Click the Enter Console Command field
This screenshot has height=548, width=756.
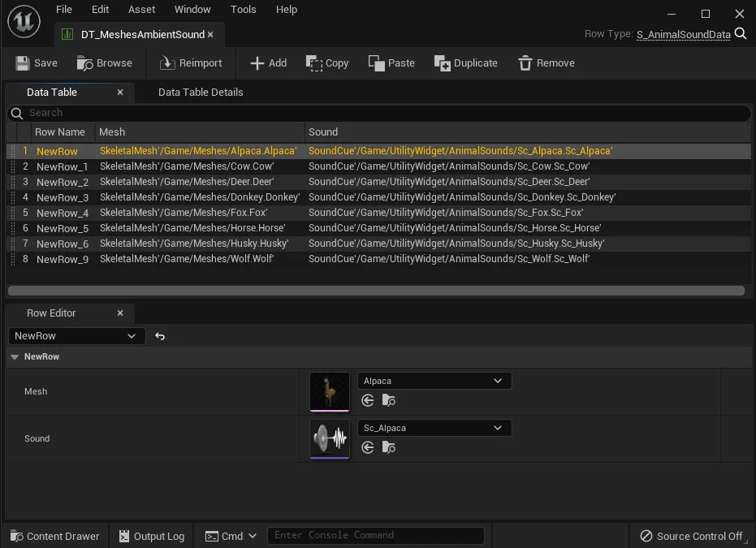[375, 536]
